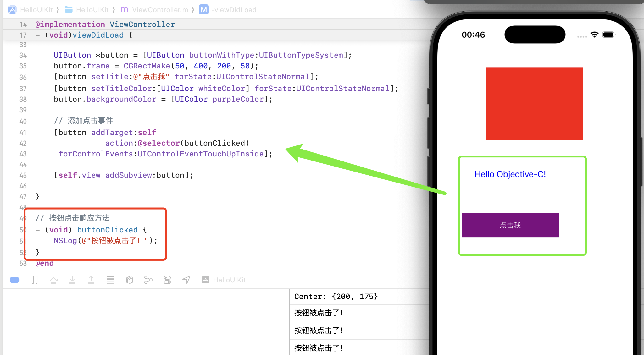Pause execution with the debug pause icon
Screen dimensions: 644x355
(35, 280)
